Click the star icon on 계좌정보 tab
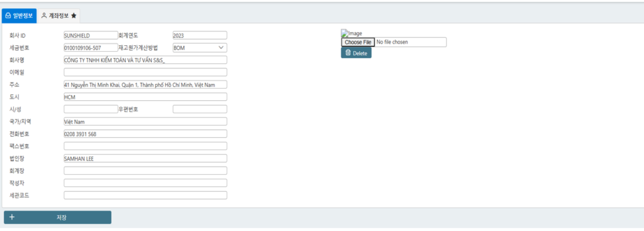This screenshot has width=644, height=231. coord(74,15)
